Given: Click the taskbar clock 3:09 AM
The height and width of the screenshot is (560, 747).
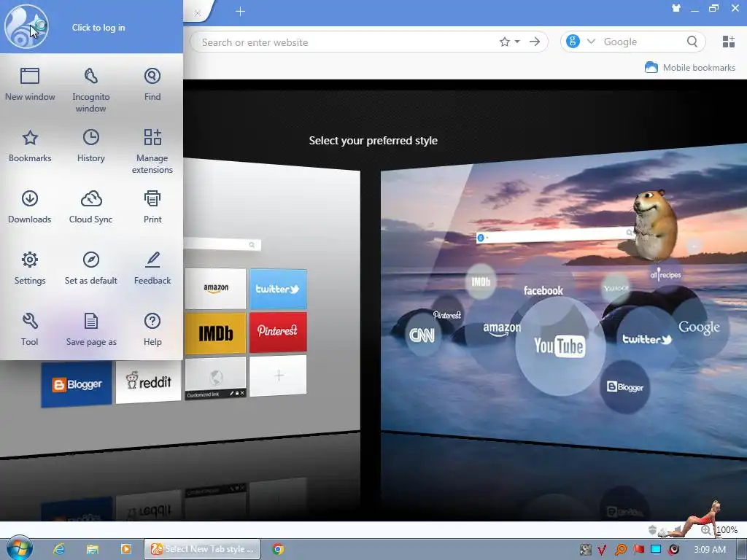Looking at the screenshot, I should coord(710,550).
